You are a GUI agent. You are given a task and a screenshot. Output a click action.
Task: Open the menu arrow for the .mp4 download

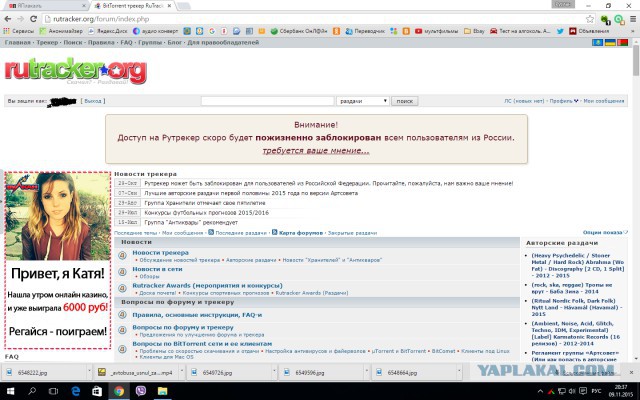pos(182,372)
